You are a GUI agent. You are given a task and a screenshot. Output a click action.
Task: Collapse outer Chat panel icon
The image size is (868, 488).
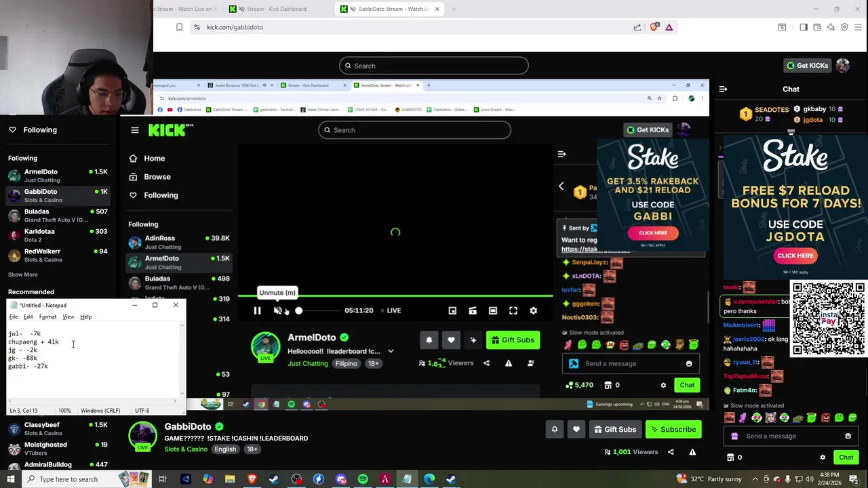[x=723, y=89]
